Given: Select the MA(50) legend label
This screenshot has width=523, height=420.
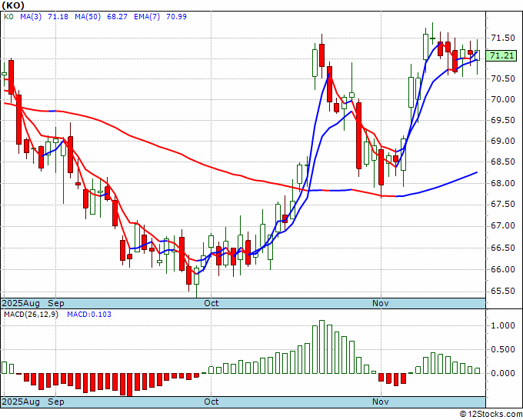Looking at the screenshot, I should coord(88,17).
